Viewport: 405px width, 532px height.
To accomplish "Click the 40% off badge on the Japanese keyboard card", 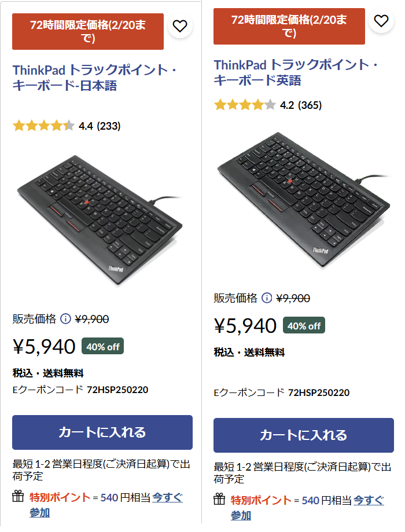I will pos(102,346).
